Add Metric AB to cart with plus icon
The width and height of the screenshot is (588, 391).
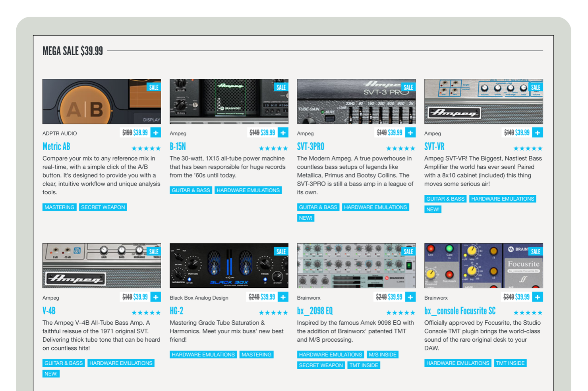pyautogui.click(x=156, y=133)
